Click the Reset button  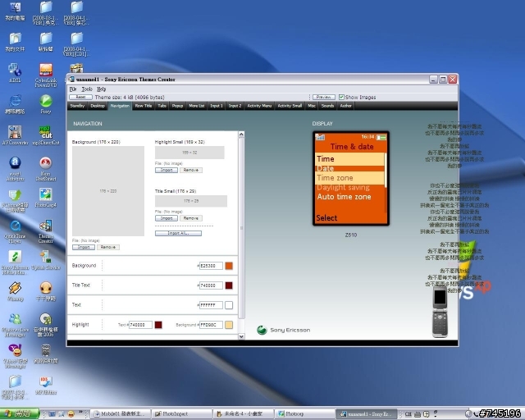point(80,97)
